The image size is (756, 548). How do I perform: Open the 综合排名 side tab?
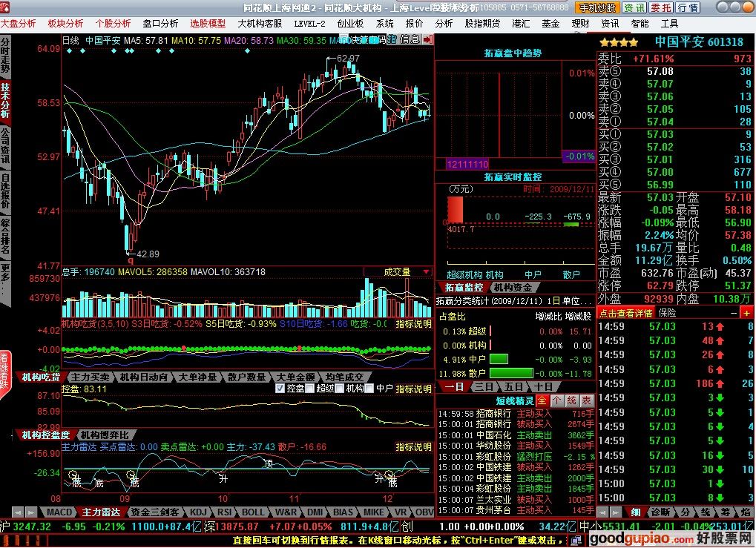4,236
